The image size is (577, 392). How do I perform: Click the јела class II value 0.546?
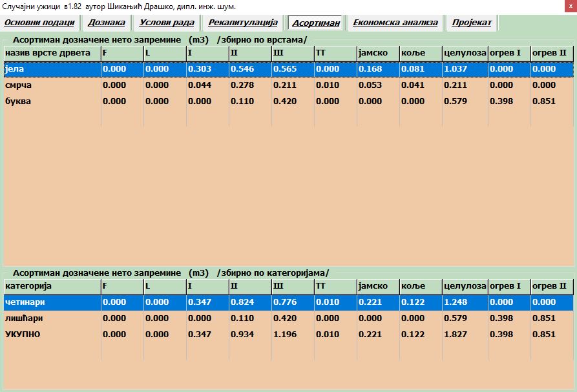242,69
